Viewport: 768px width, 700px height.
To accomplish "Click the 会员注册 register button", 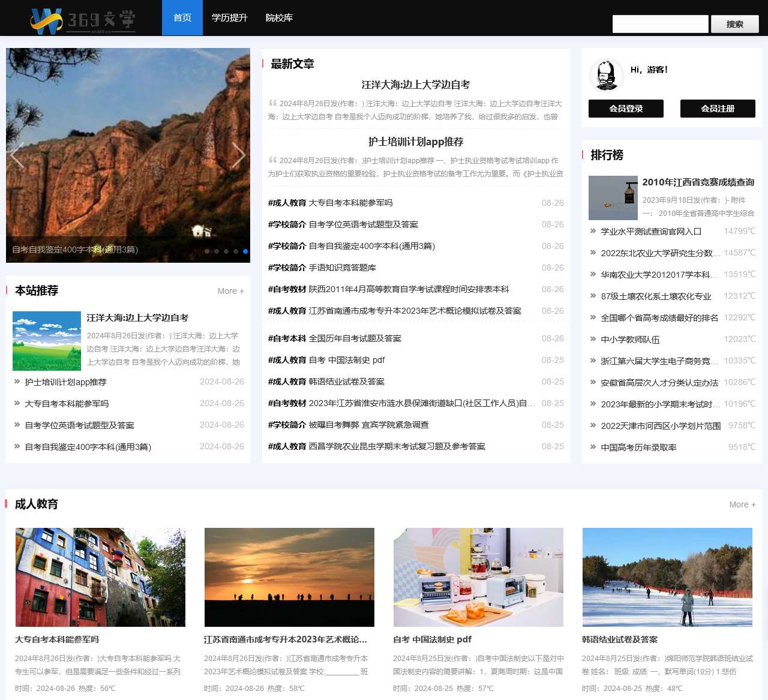I will [718, 109].
